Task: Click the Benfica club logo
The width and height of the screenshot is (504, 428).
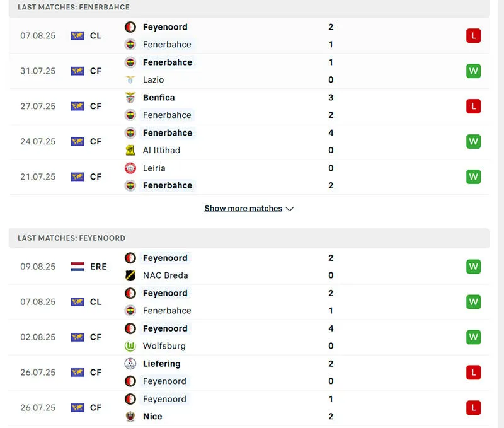Action: [x=130, y=98]
